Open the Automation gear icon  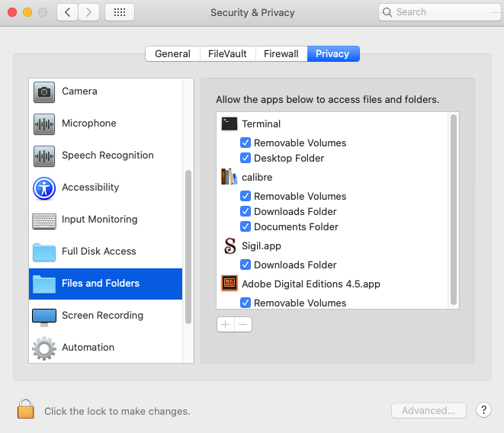[44, 348]
